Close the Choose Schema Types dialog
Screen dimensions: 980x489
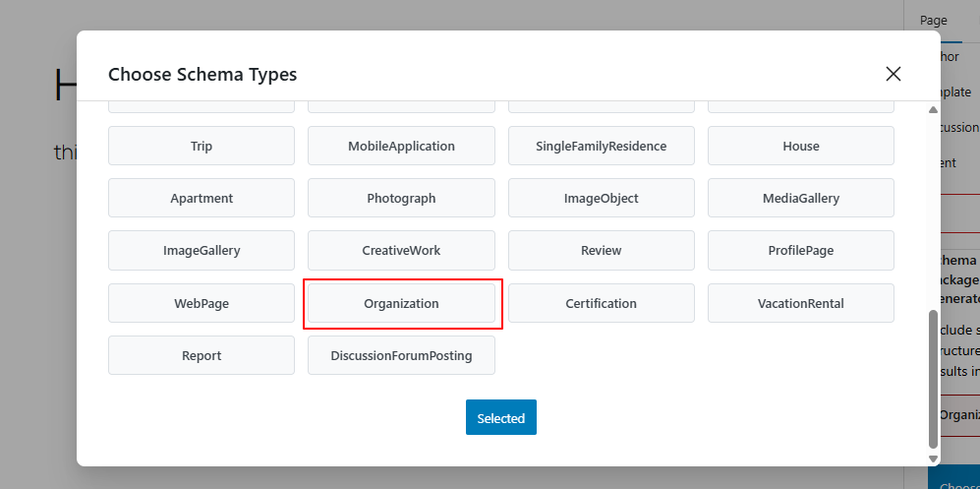click(893, 74)
